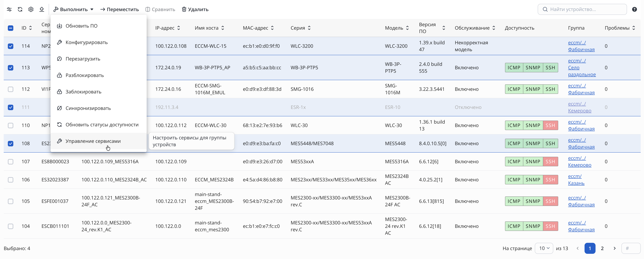The height and width of the screenshot is (259, 644).
Task: Sort by Обслуживание column
Action: coord(494,28)
